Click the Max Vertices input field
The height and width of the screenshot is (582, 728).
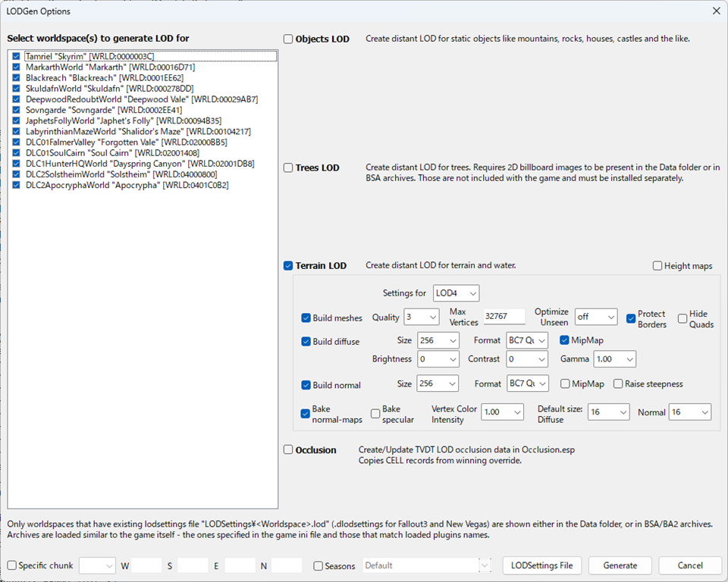[504, 317]
